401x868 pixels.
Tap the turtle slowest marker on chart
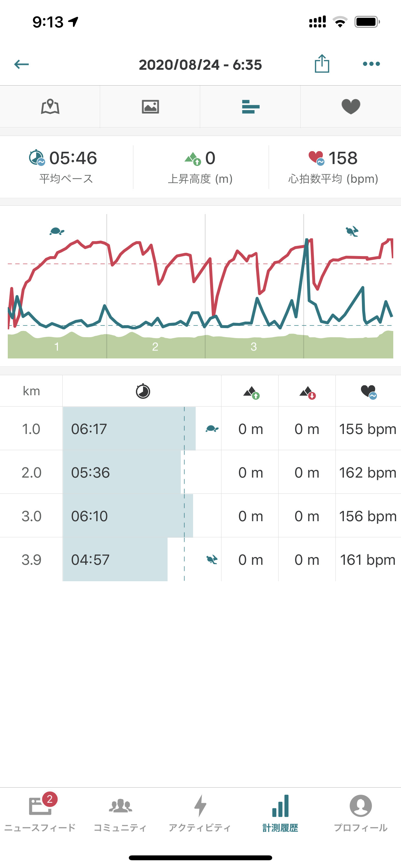click(57, 231)
